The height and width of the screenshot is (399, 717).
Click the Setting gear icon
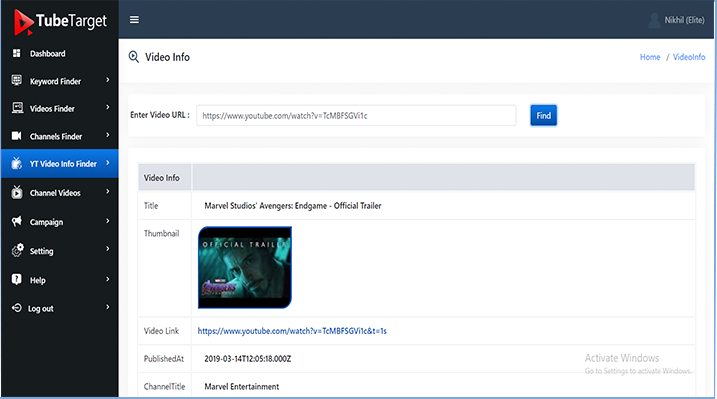(17, 250)
